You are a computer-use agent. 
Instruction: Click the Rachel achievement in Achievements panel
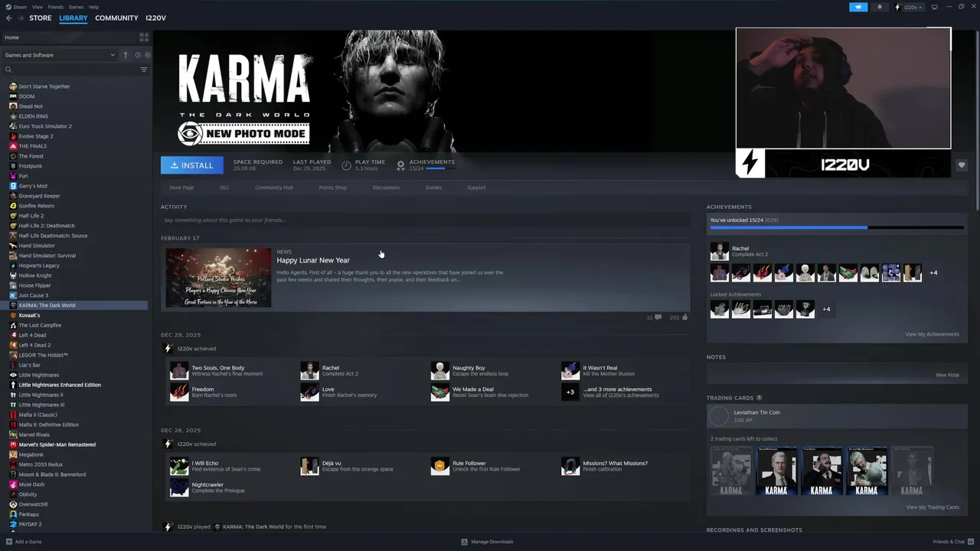point(720,251)
